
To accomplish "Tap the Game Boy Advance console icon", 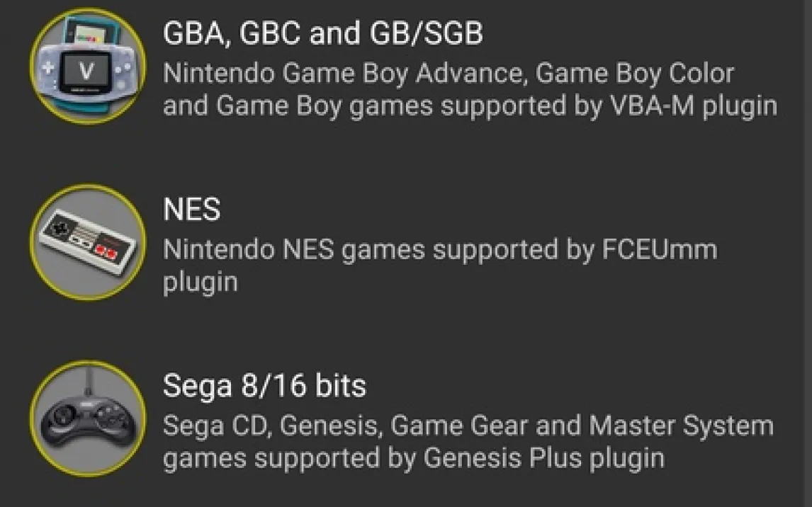I will pyautogui.click(x=87, y=66).
